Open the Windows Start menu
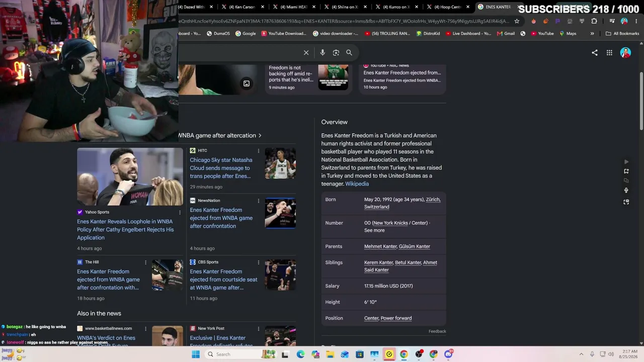 coord(196,354)
